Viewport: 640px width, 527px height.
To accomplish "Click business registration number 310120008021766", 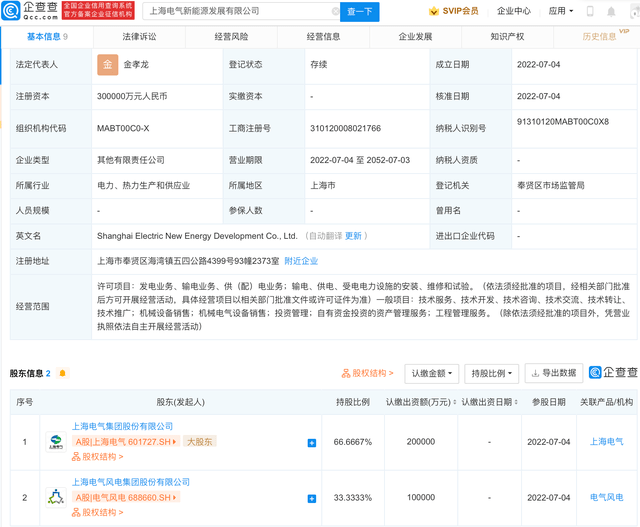I will tap(345, 128).
